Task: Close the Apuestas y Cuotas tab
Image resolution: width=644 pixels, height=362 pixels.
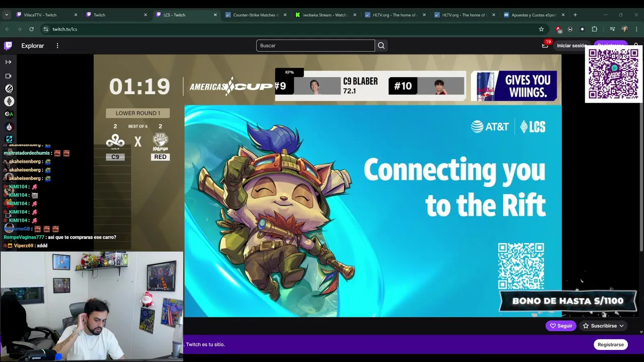Action: pyautogui.click(x=563, y=15)
